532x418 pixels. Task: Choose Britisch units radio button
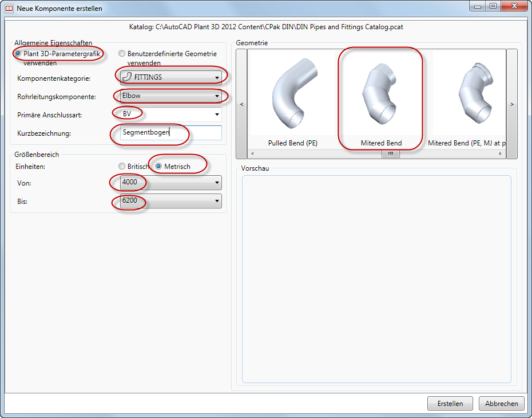coord(122,167)
